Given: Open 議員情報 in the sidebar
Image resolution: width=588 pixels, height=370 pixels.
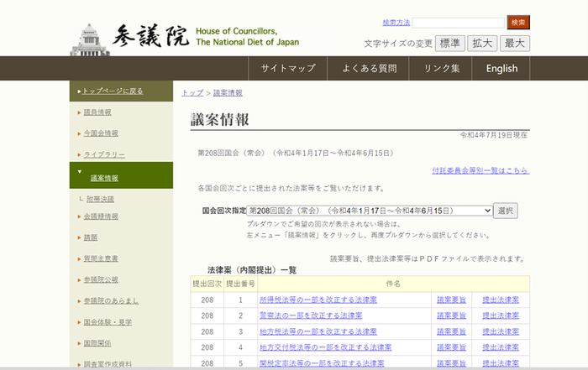Looking at the screenshot, I should coord(97,112).
